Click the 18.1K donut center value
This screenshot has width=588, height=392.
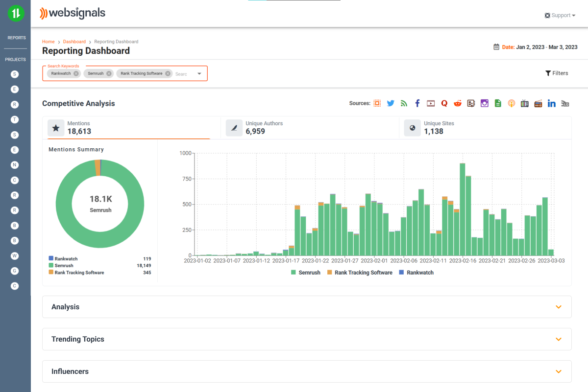click(101, 199)
